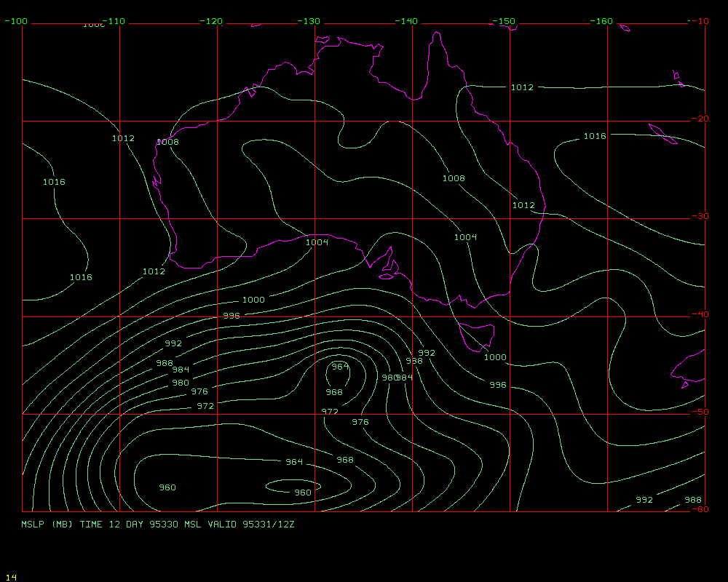
Task: Click the 1012 label near Cape York
Action: coord(522,87)
